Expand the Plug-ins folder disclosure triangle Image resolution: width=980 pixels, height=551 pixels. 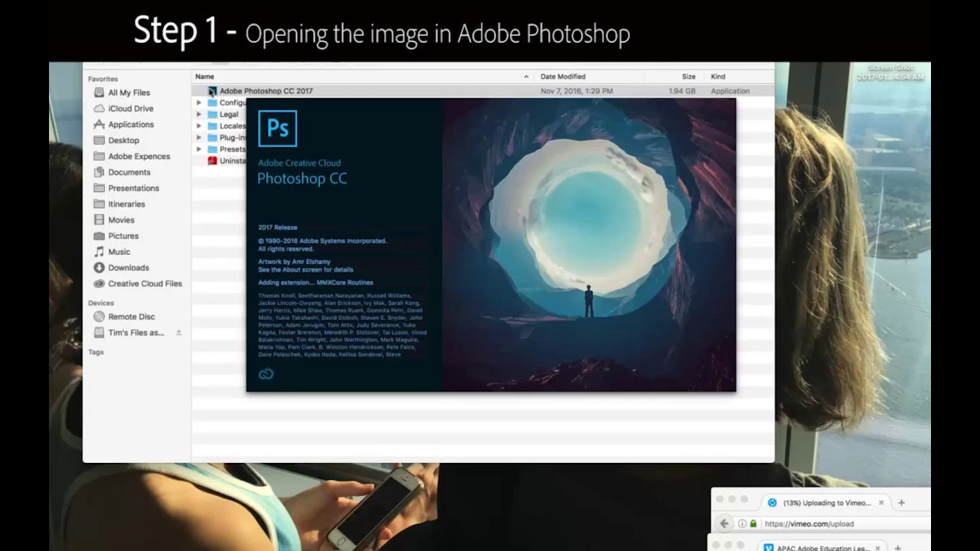pos(199,138)
